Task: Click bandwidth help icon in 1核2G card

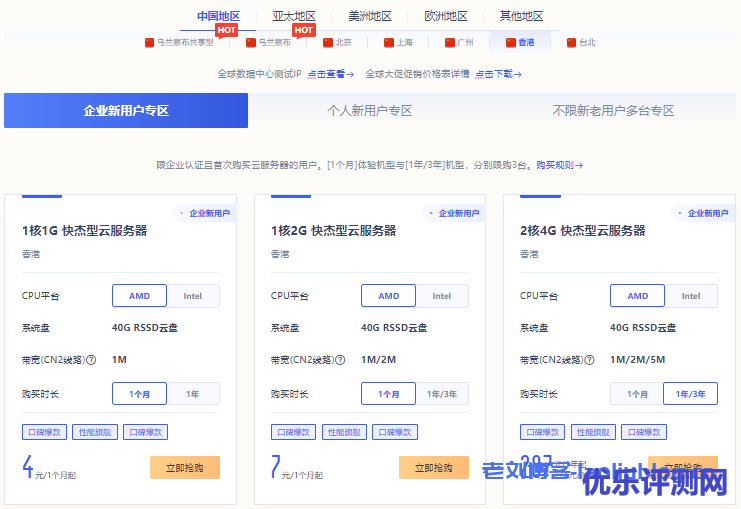Action: coord(340,360)
